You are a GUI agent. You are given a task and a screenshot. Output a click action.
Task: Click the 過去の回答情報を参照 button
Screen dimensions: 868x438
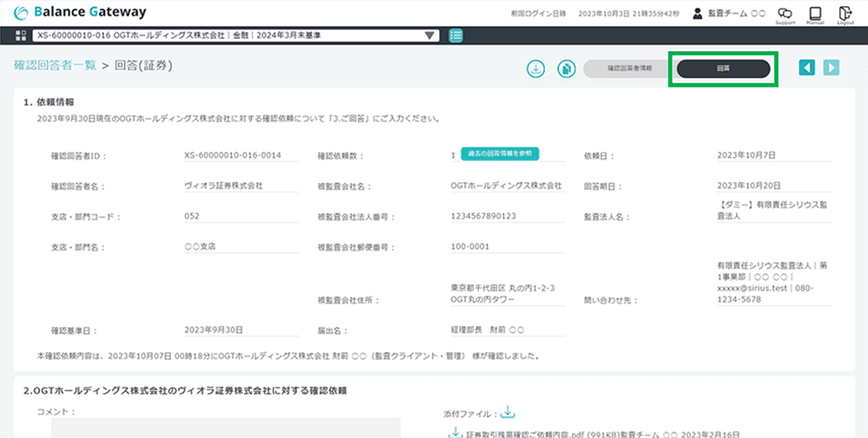tap(500, 154)
